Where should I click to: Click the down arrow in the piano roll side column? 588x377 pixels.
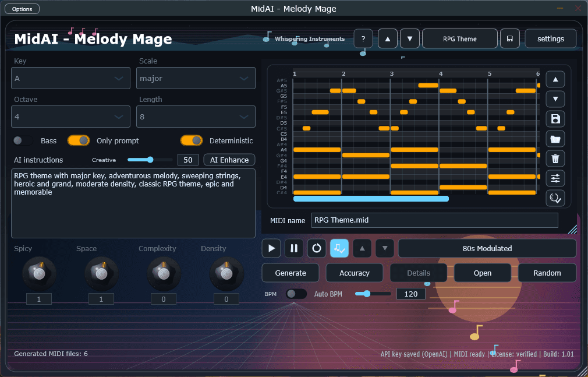(x=555, y=99)
